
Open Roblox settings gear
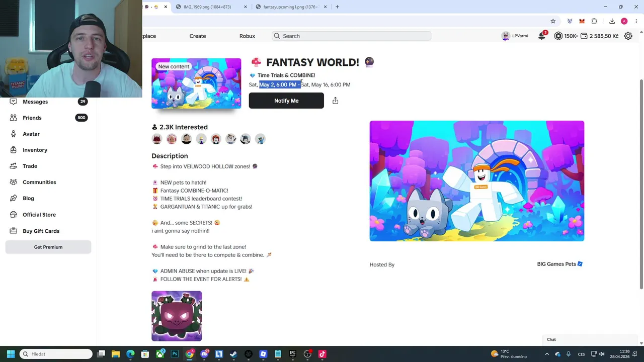point(628,36)
